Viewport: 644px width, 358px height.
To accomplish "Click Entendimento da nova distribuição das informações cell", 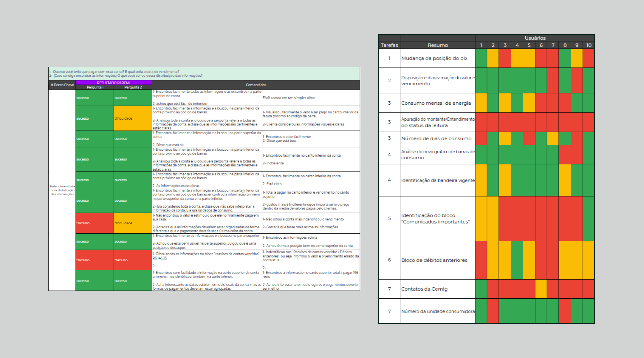I will point(62,190).
